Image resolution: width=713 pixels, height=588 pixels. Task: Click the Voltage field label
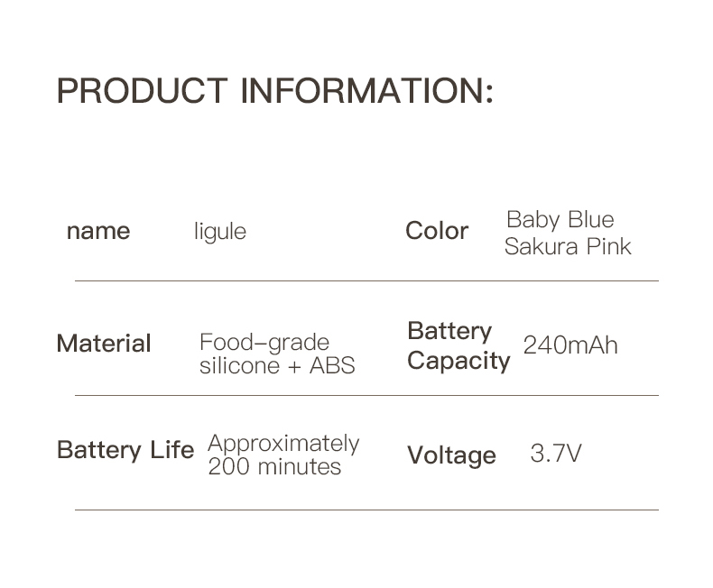pyautogui.click(x=451, y=455)
